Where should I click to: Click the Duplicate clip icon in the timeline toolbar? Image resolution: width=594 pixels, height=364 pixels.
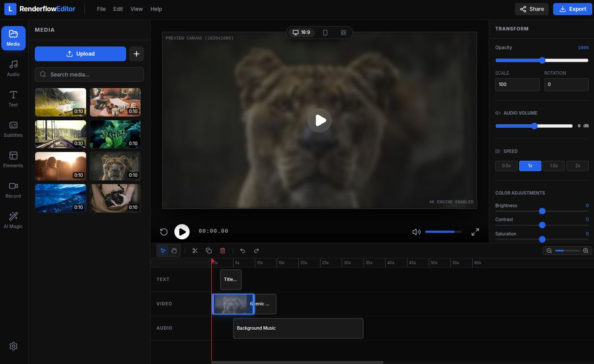click(209, 251)
